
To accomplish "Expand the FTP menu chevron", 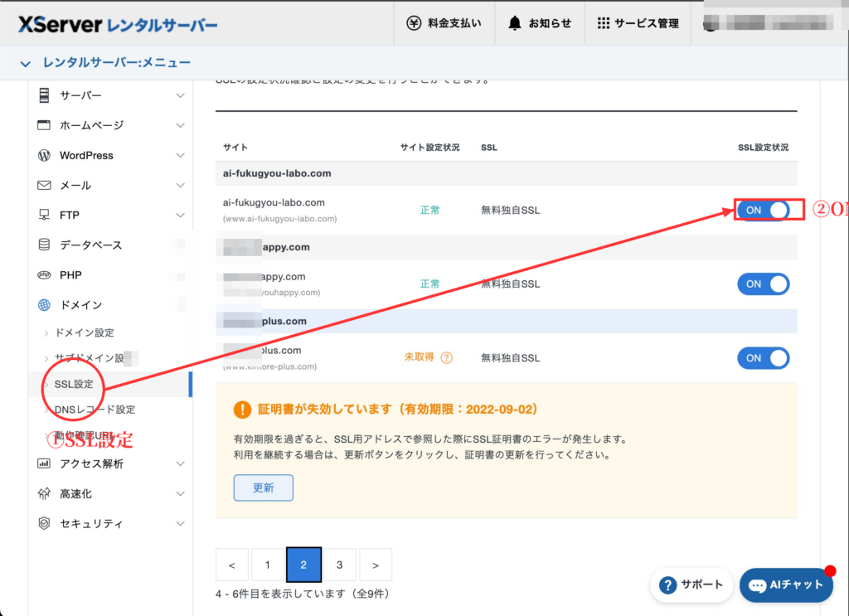I will tap(180, 215).
